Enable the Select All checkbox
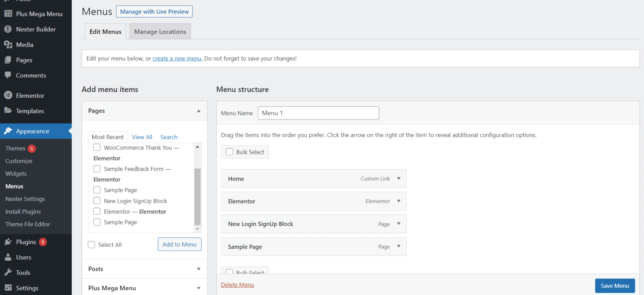The width and height of the screenshot is (644, 295). [91, 244]
